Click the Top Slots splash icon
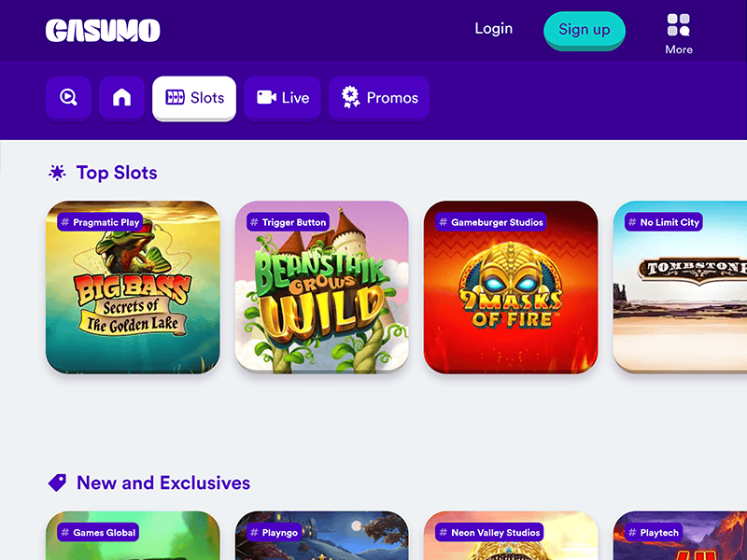 tap(57, 173)
